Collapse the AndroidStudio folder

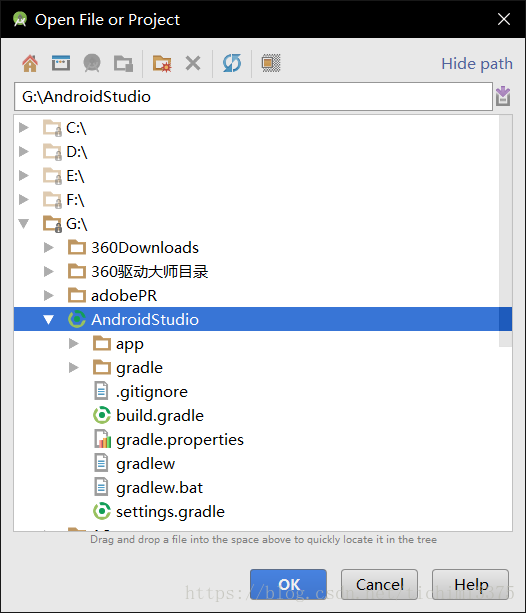click(x=48, y=319)
